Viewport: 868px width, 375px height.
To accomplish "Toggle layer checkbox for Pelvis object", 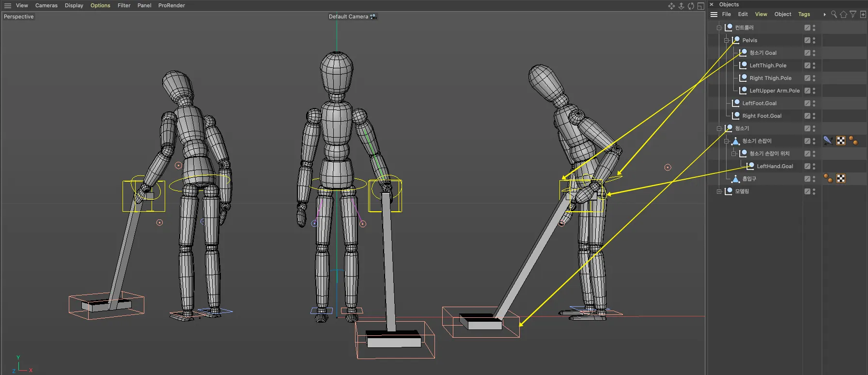I will (807, 40).
